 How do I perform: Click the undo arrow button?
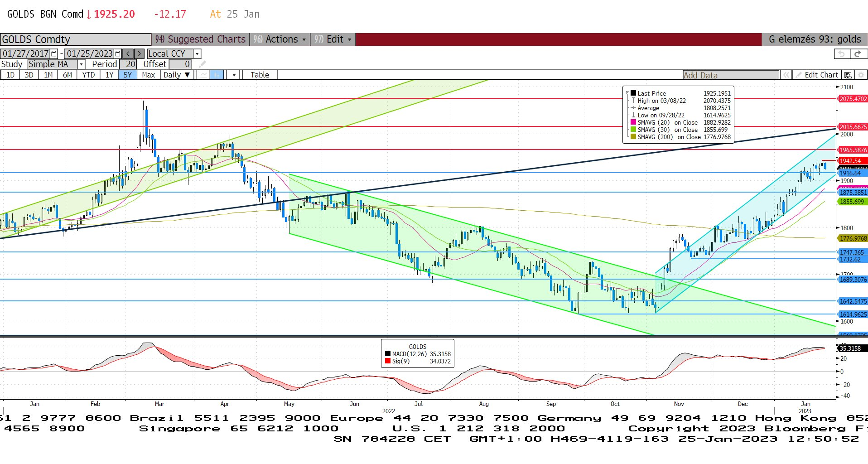pos(842,53)
